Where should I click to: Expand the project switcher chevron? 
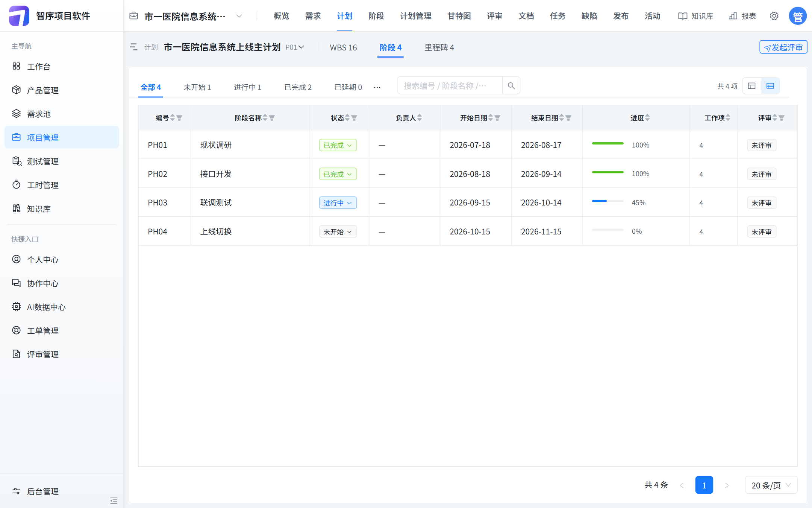click(x=239, y=16)
